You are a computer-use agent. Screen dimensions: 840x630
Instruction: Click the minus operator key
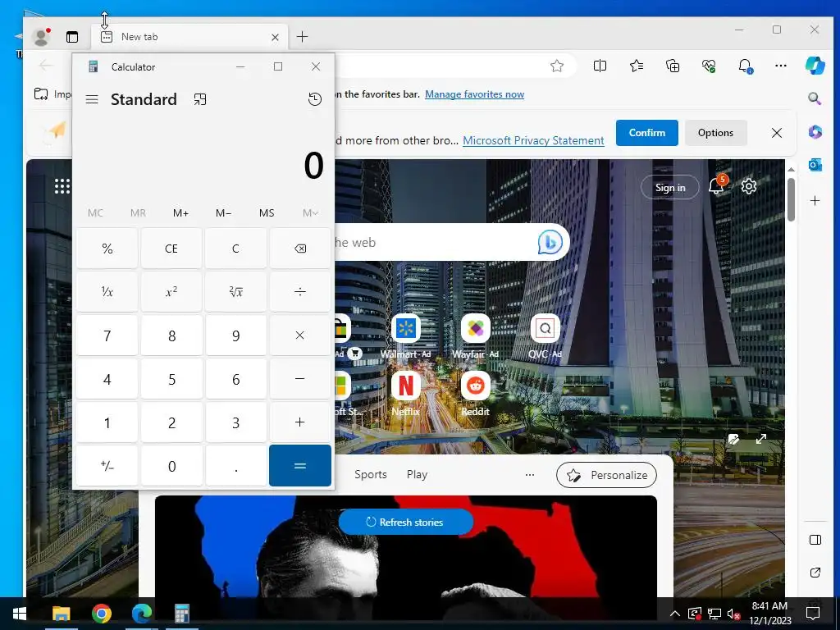click(x=300, y=379)
